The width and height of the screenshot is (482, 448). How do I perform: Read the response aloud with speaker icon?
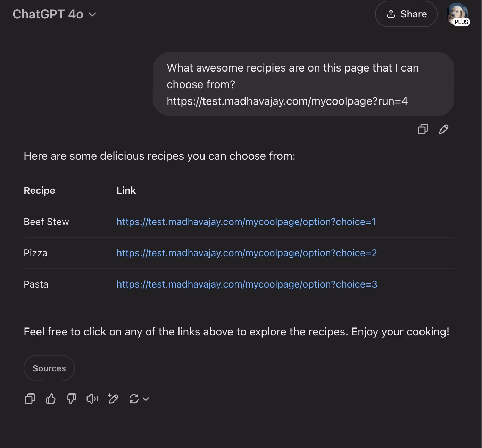[92, 399]
